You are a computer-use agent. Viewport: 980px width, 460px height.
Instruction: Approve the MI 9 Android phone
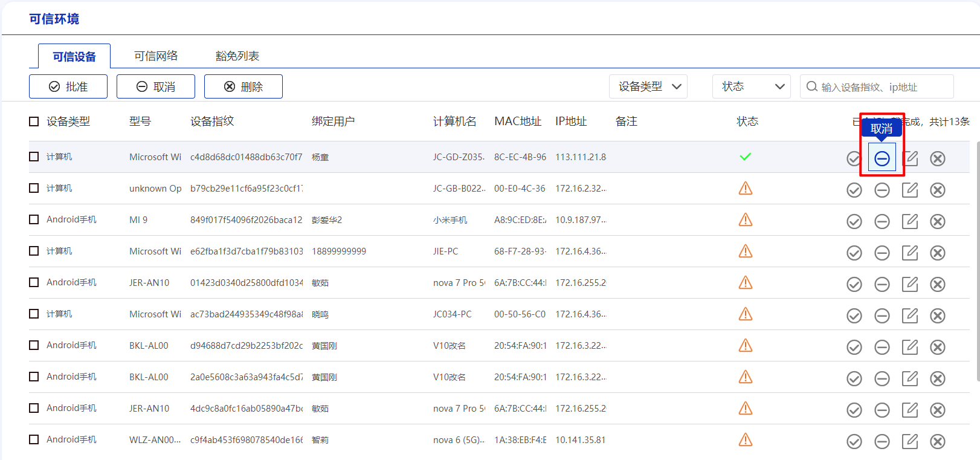point(854,221)
